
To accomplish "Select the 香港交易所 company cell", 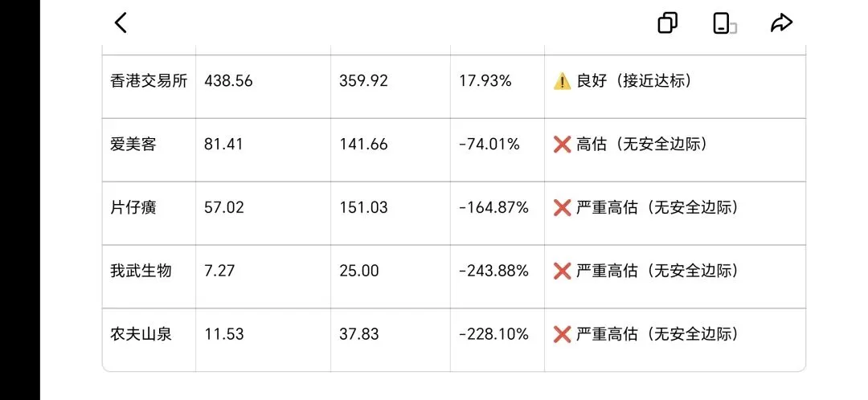I will point(149,87).
